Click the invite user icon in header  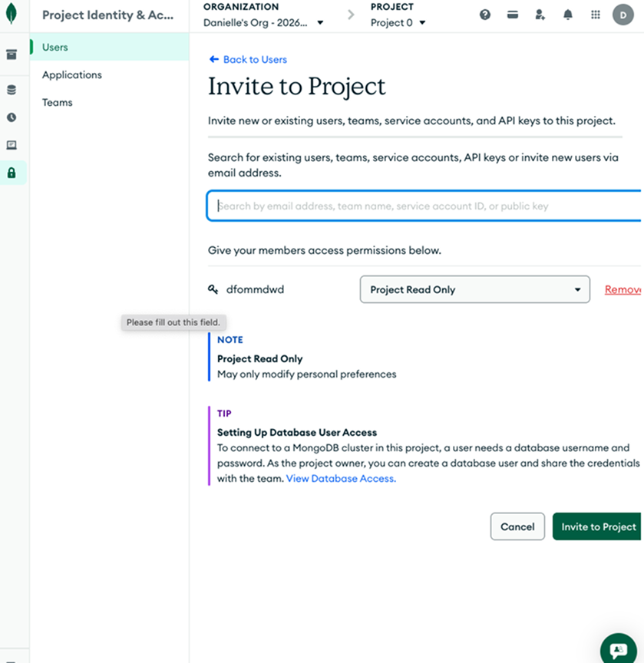pyautogui.click(x=540, y=15)
